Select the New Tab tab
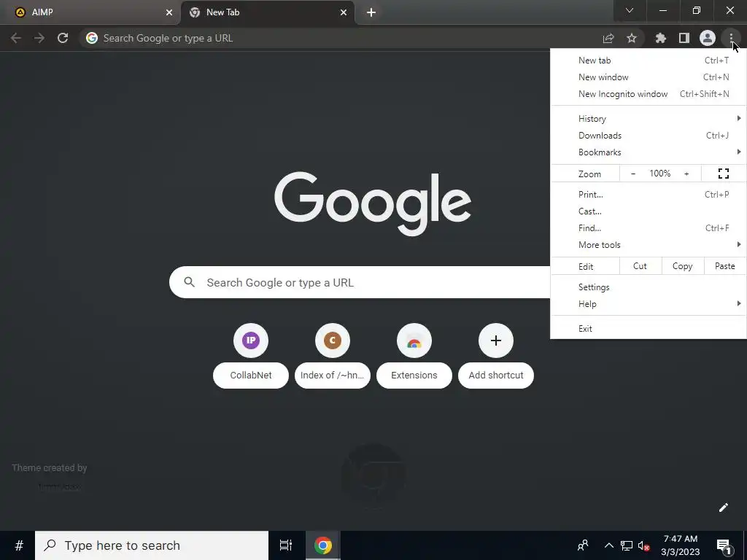 (268, 12)
